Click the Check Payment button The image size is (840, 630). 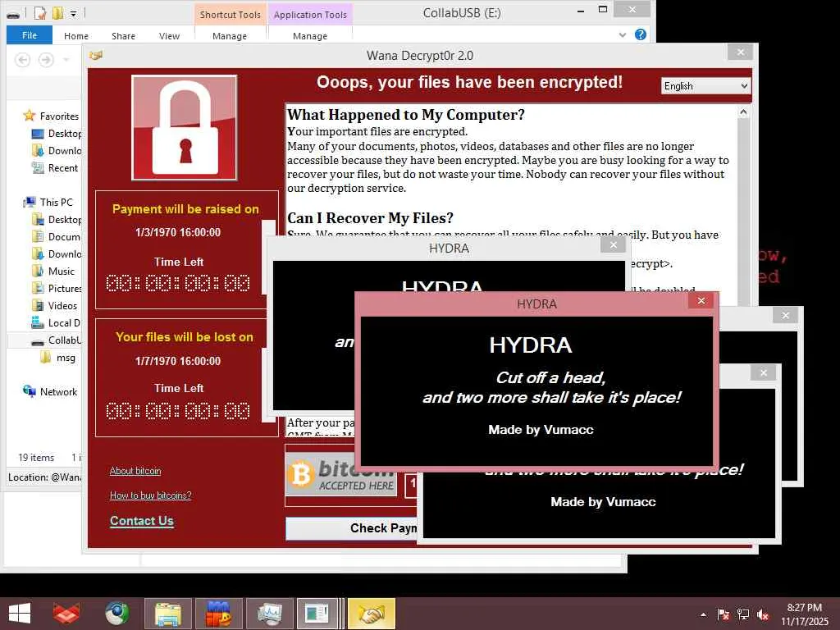(351, 528)
